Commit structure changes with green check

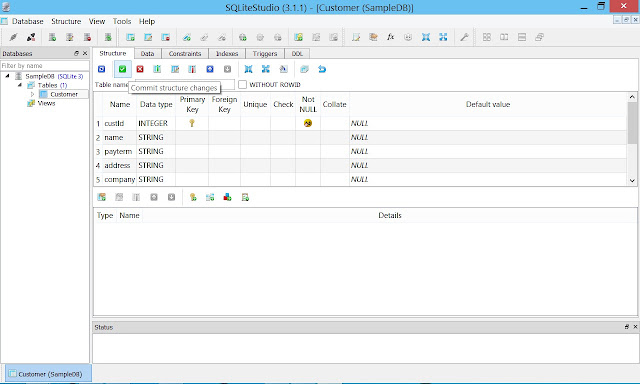[122, 69]
